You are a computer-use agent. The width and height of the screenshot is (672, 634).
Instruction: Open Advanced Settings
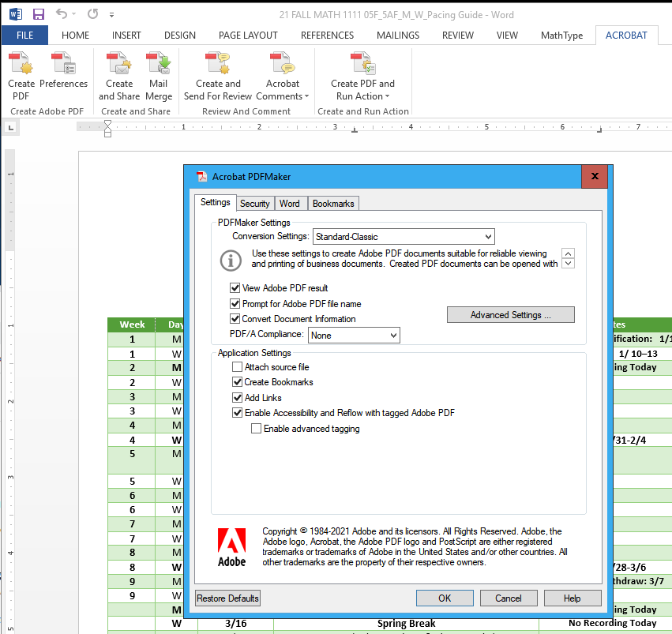[510, 314]
